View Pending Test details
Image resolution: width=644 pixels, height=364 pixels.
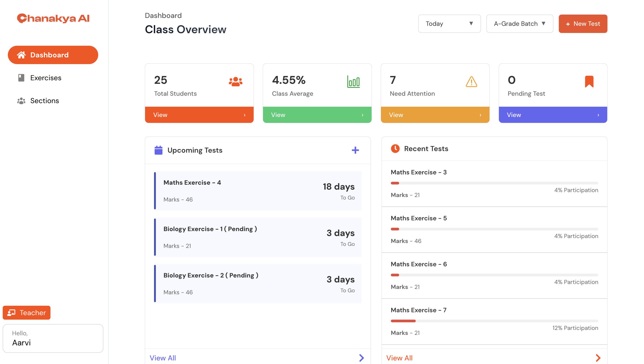click(x=553, y=115)
